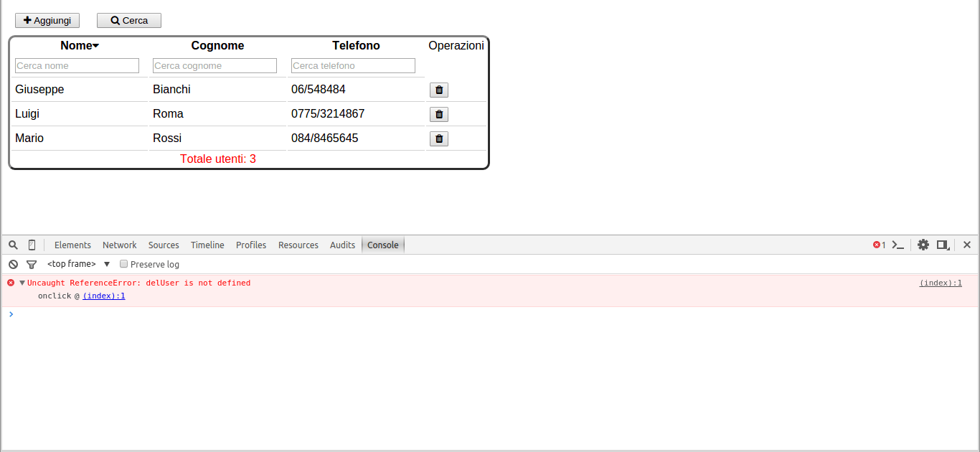980x452 pixels.
Task: Toggle device mode with the phone icon
Action: pyautogui.click(x=32, y=245)
